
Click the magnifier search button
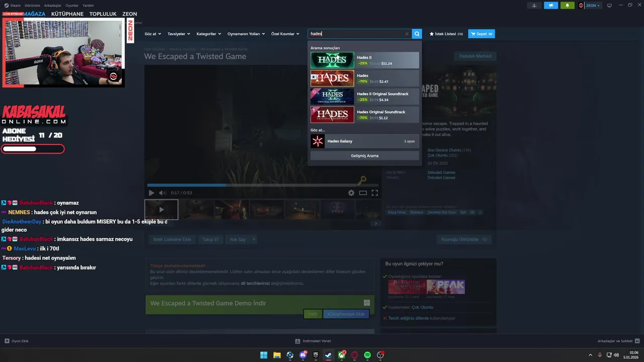pos(417,34)
